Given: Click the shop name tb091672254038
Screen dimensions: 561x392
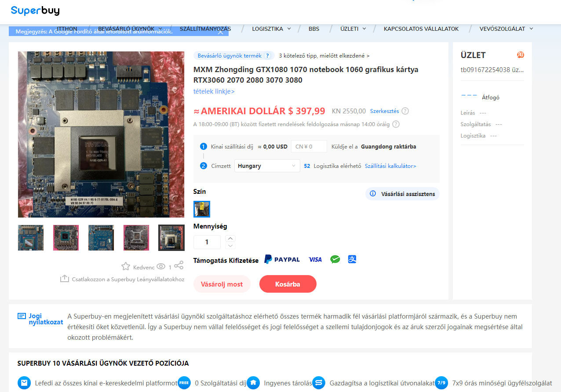Looking at the screenshot, I should pos(492,69).
